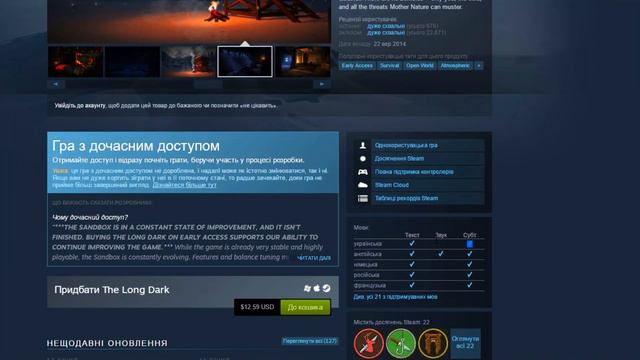
Task: Select third campfire smoke screenshot thumbnail
Action: 189,62
